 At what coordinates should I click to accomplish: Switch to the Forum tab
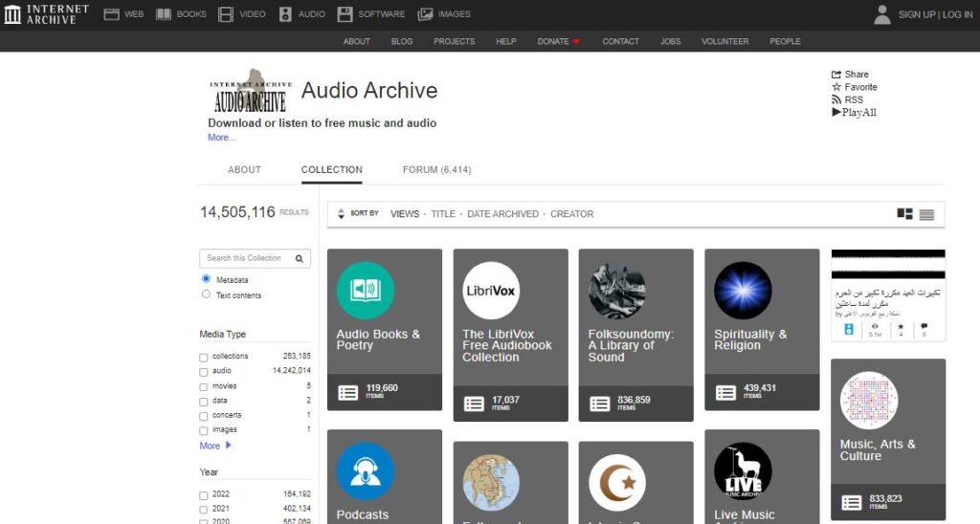click(436, 170)
